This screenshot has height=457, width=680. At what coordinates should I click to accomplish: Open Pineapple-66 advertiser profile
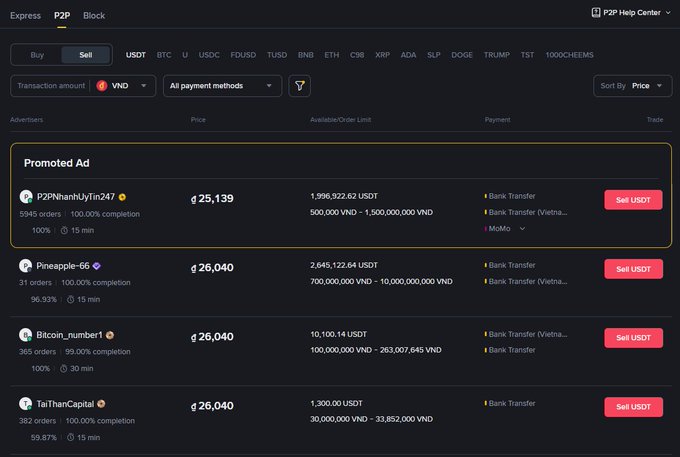click(63, 266)
